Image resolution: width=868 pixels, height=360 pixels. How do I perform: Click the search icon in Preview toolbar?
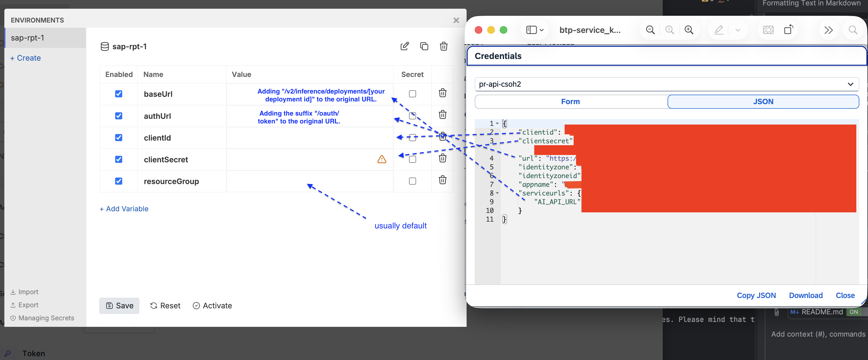[x=853, y=30]
